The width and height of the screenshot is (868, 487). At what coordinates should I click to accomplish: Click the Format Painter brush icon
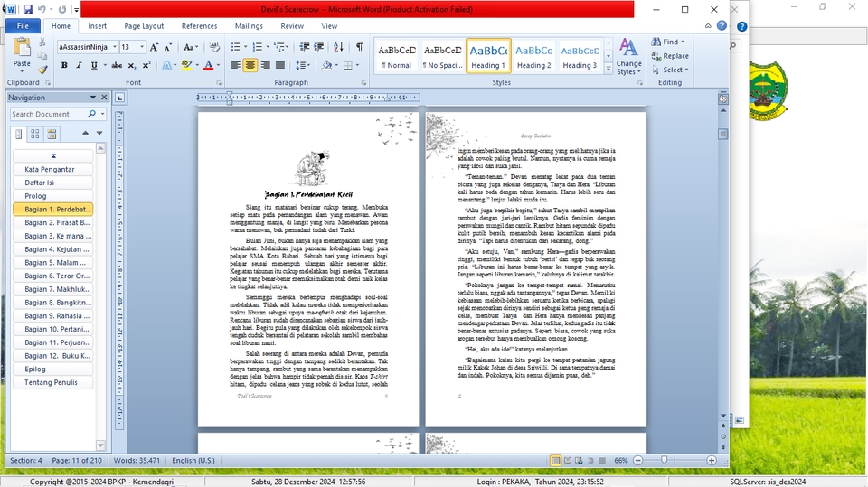click(42, 70)
